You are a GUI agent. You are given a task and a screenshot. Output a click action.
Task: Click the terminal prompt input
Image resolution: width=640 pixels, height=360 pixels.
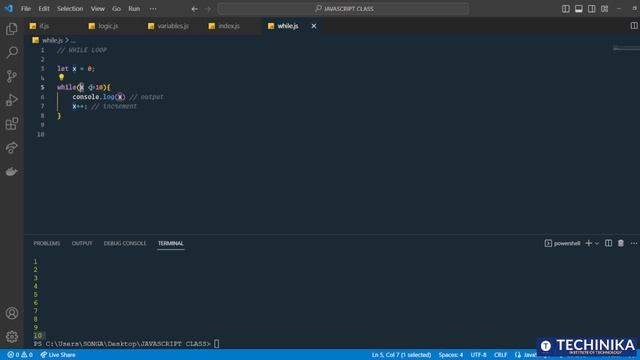217,344
